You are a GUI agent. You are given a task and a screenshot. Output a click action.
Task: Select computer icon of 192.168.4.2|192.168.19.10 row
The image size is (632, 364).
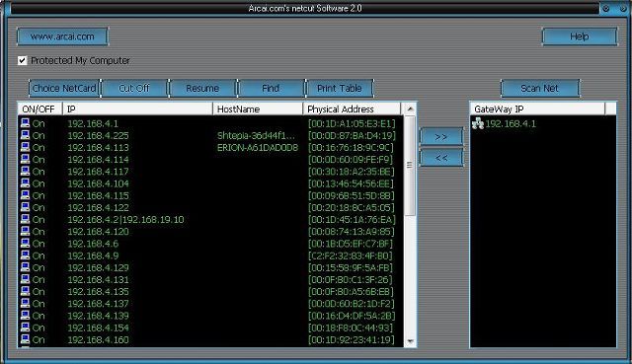pos(25,219)
